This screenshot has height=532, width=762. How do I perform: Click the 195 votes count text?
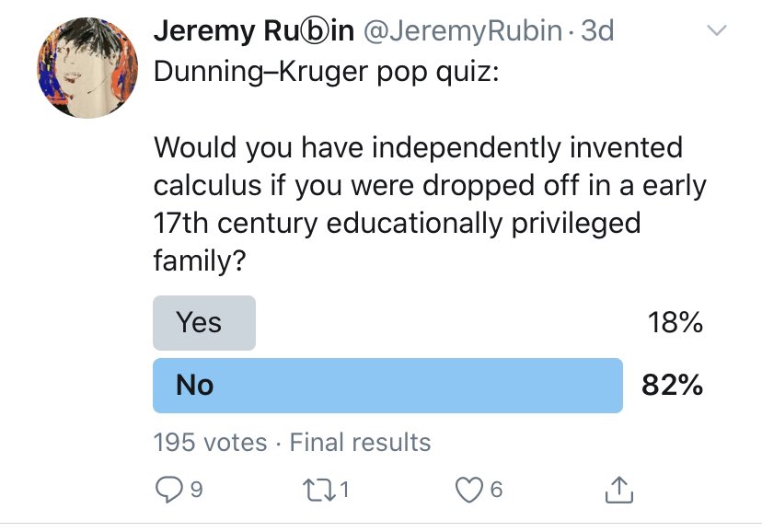click(210, 442)
